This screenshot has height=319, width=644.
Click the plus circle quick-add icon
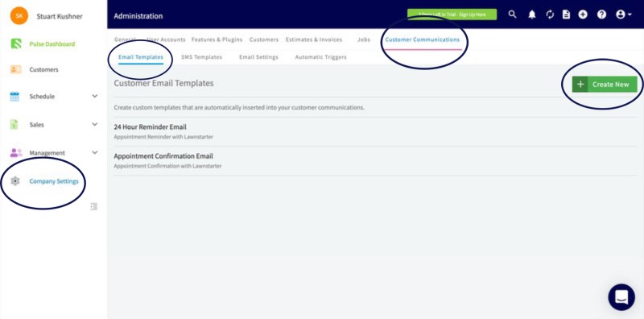(583, 14)
